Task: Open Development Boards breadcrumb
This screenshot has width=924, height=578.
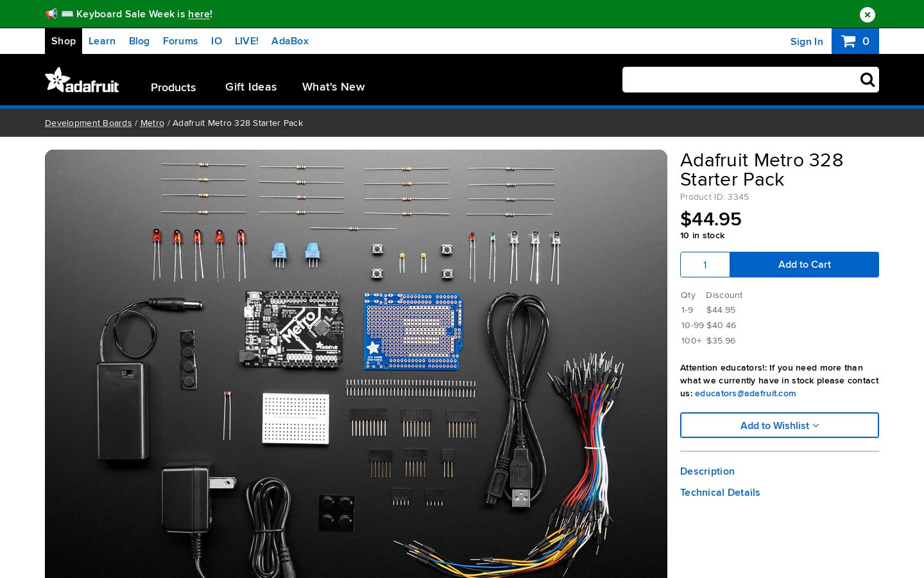Action: (x=89, y=123)
